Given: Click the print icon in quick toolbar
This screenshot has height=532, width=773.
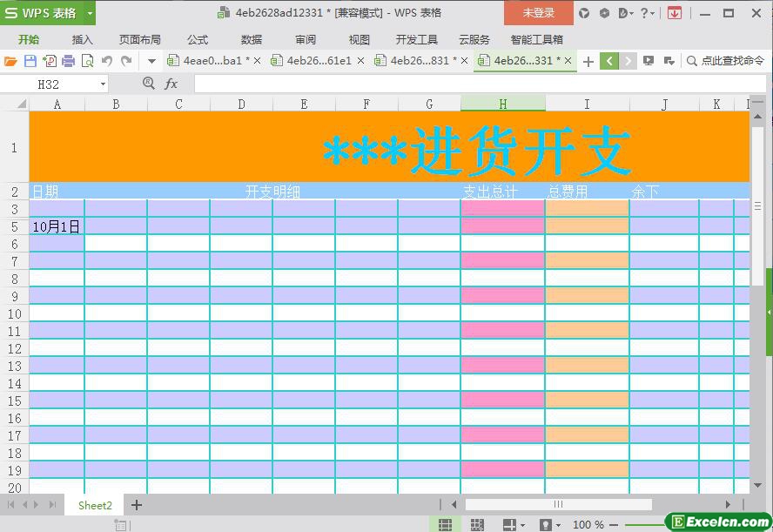Looking at the screenshot, I should 68,61.
